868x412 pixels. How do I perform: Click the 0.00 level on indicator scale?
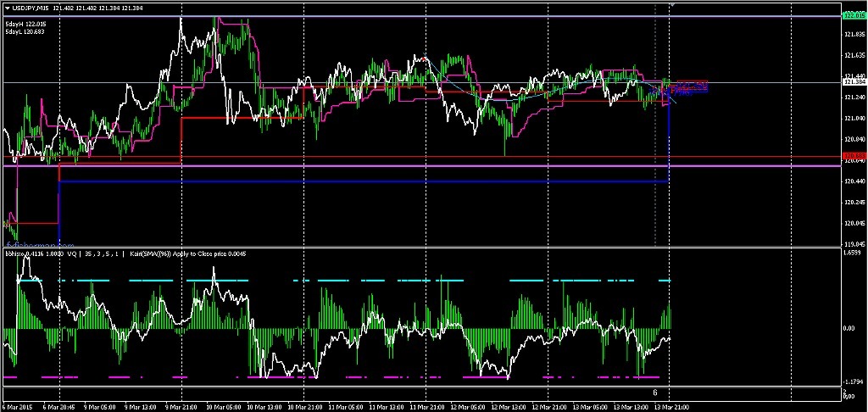click(851, 328)
